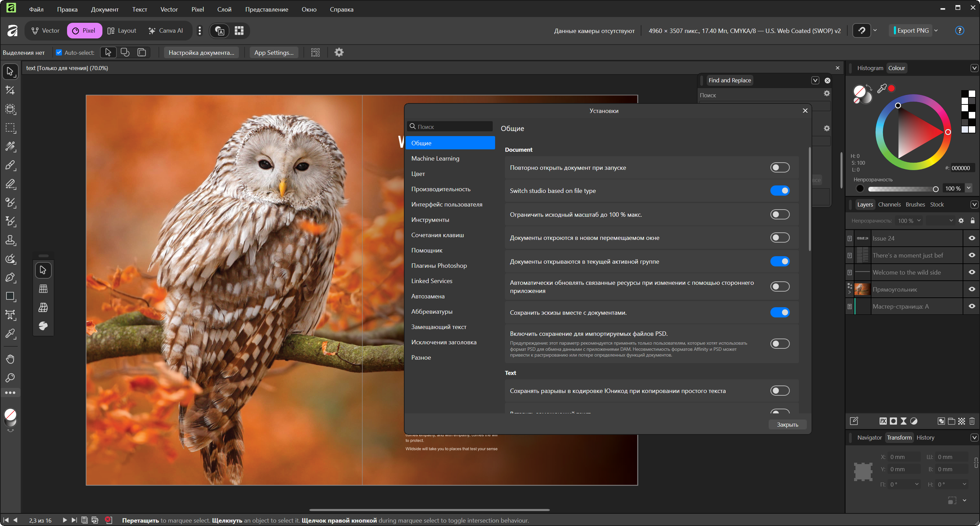Open the layer opacity 100 % dropdown

coord(919,220)
